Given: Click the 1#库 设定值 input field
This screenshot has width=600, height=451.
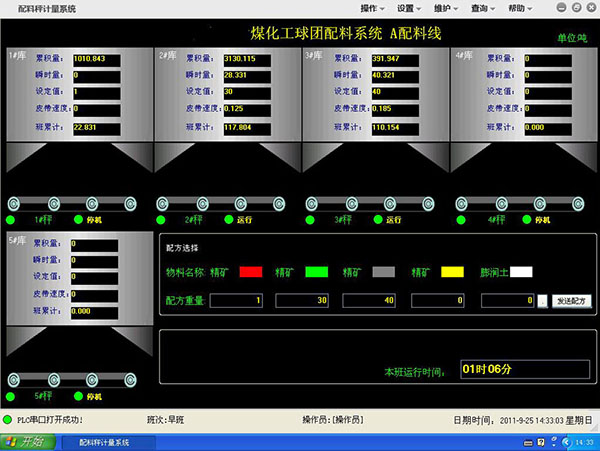Looking at the screenshot, I should (95, 92).
